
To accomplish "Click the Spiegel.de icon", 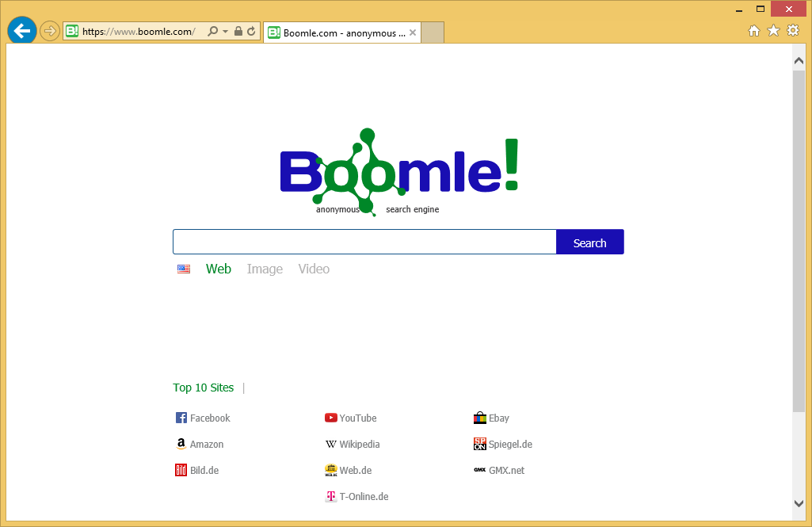I will point(479,444).
